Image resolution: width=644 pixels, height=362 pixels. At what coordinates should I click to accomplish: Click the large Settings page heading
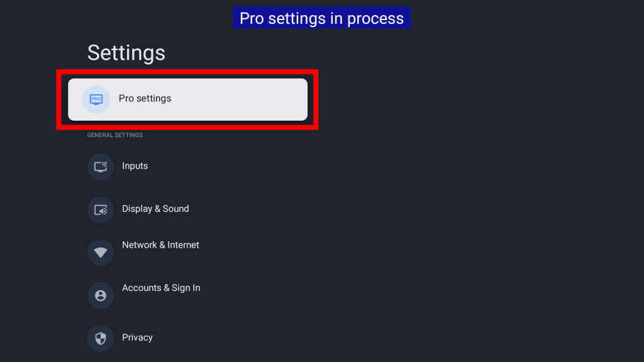click(126, 53)
